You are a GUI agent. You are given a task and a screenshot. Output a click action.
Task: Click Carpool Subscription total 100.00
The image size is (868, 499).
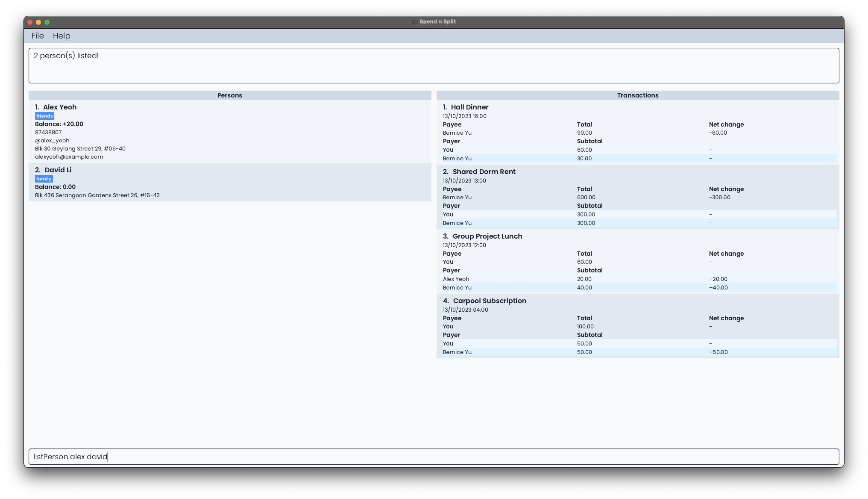point(585,327)
